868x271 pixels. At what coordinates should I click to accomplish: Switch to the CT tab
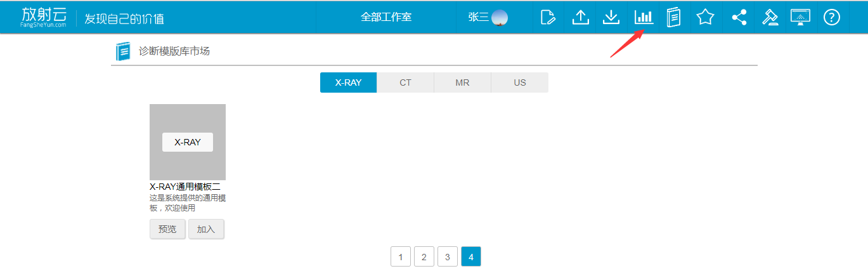click(x=405, y=83)
